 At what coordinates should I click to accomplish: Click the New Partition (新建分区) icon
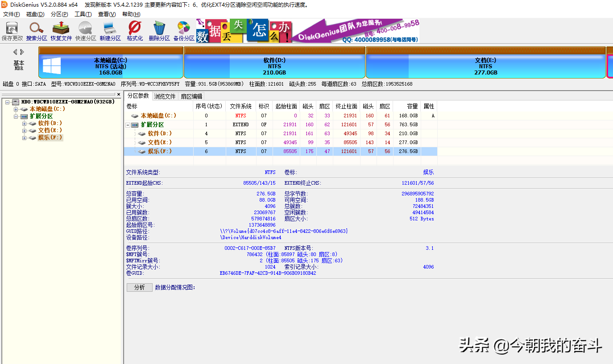click(110, 31)
